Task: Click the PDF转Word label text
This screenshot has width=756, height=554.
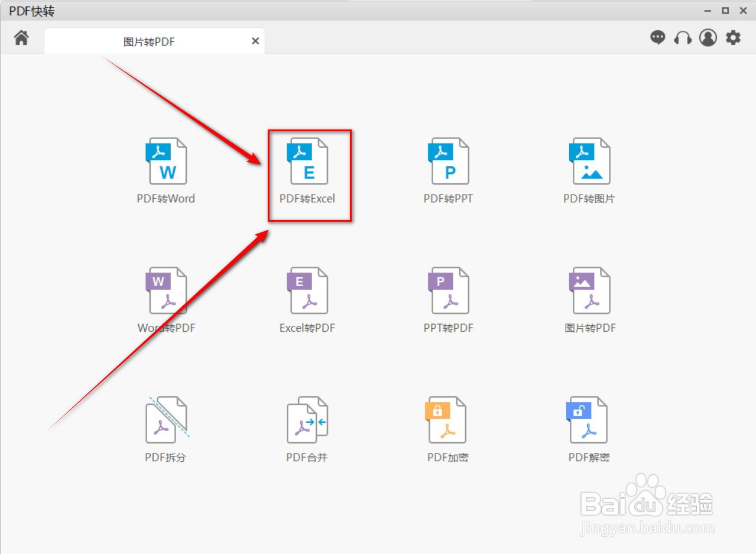Action: click(166, 199)
